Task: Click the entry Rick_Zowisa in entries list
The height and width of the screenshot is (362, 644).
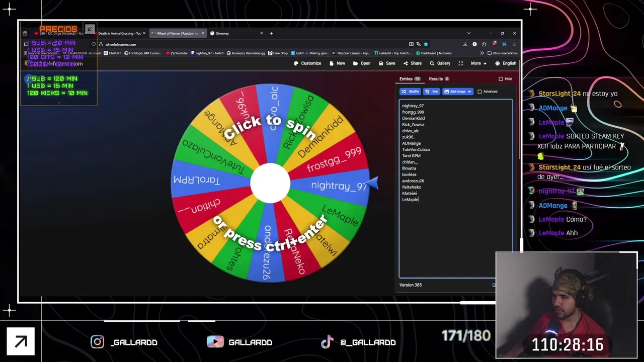Action: [413, 125]
